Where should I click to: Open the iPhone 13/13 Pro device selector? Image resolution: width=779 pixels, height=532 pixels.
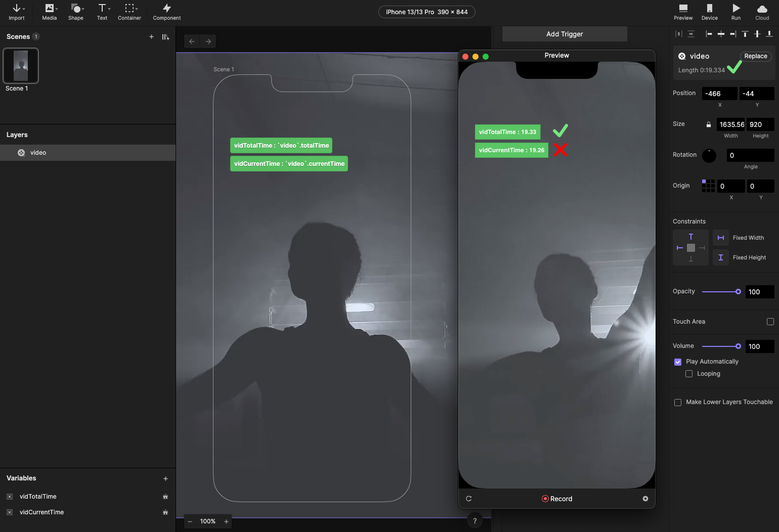point(427,12)
